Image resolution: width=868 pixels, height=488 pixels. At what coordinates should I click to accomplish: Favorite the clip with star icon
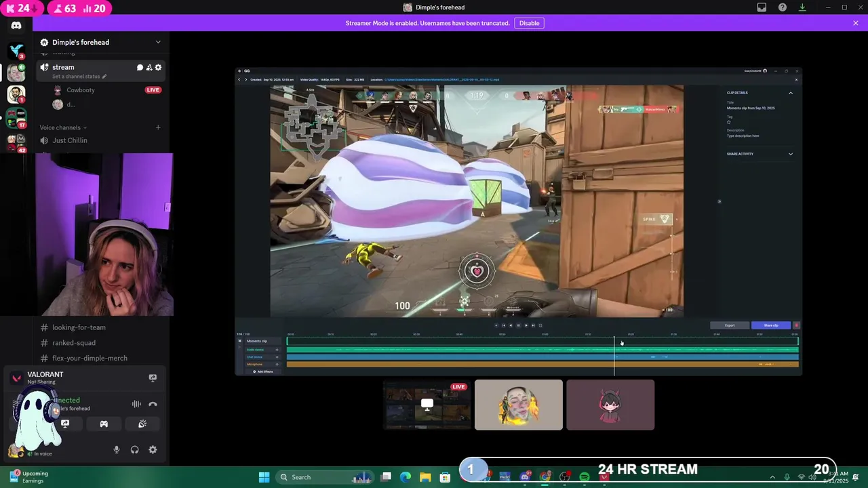coord(729,122)
